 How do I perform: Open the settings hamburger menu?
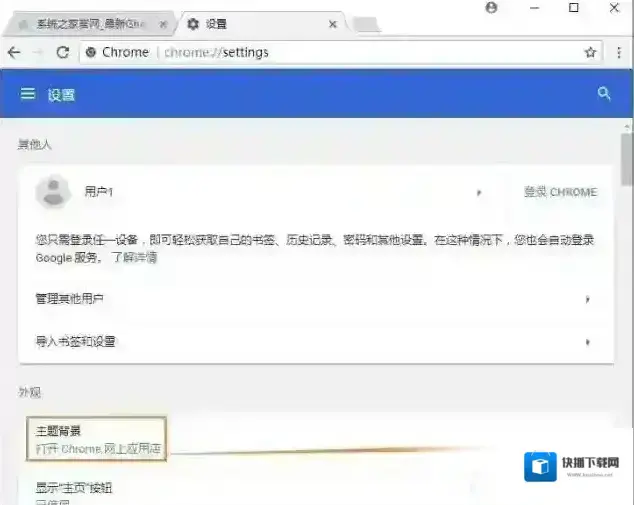[x=28, y=94]
